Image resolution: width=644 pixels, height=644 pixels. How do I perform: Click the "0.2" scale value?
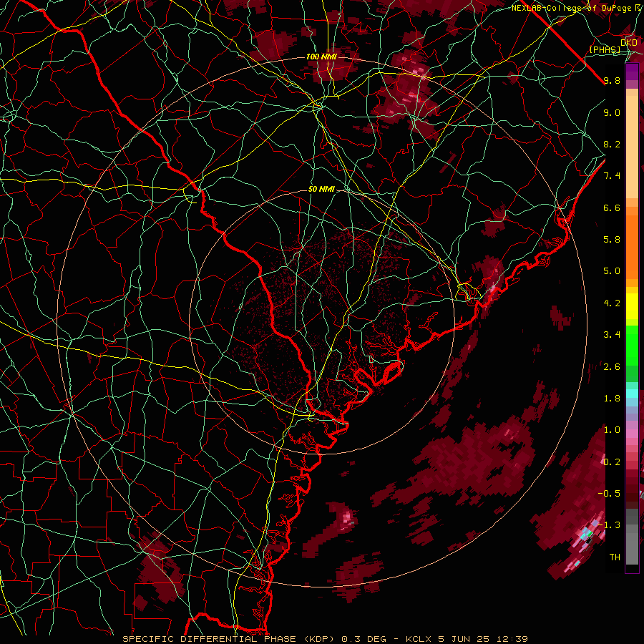[612, 462]
